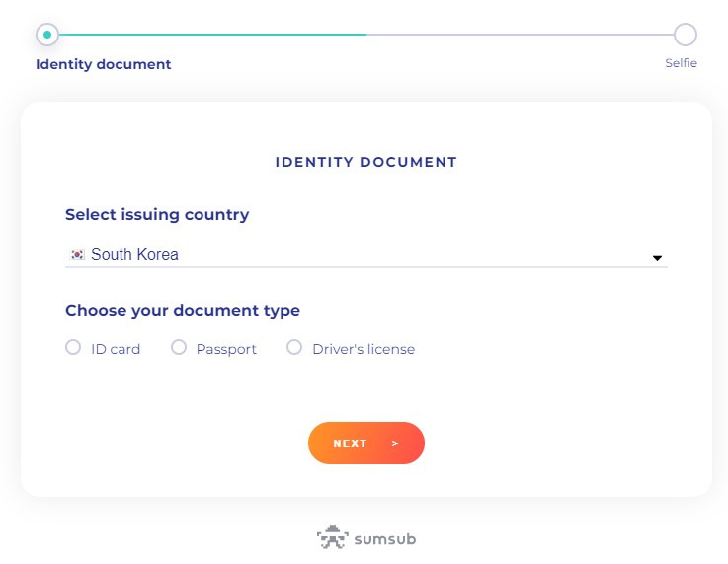The image size is (728, 564).
Task: Pick the Driver's license radio option
Action: tap(294, 347)
